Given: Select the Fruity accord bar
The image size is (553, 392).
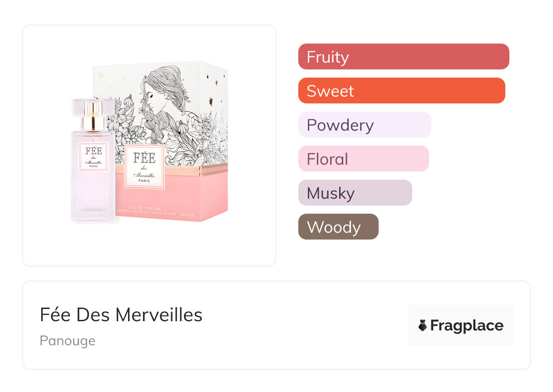Looking at the screenshot, I should [404, 57].
